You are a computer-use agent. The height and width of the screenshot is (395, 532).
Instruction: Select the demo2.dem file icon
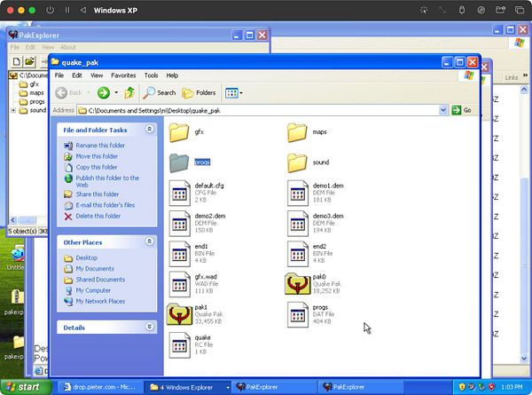click(179, 224)
